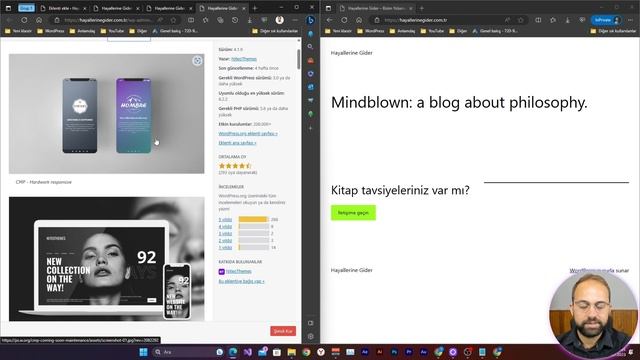This screenshot has width=640, height=360.
Task: Close the active Hayallerine Gider tab in left browser
Action: pyautogui.click(x=244, y=8)
